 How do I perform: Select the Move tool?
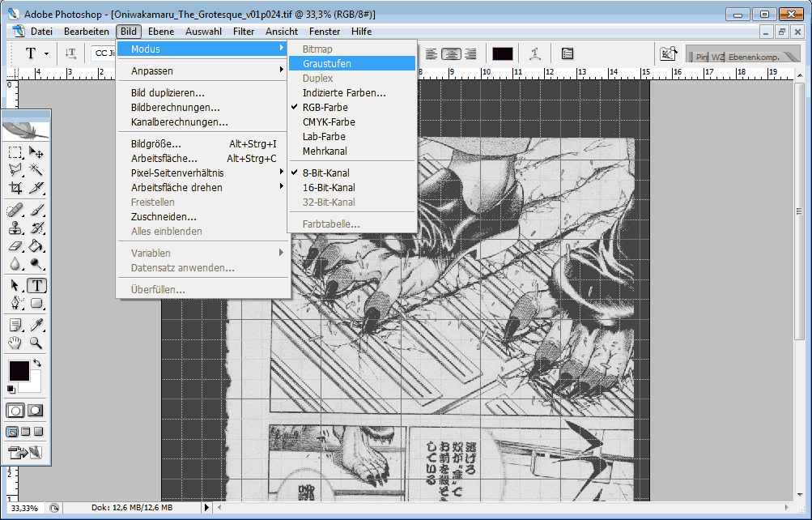[36, 152]
